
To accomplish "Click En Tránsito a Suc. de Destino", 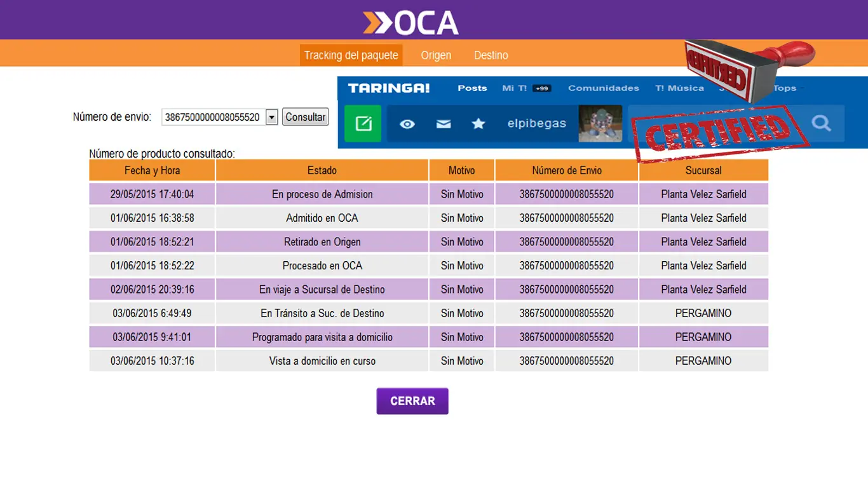I will coord(322,313).
